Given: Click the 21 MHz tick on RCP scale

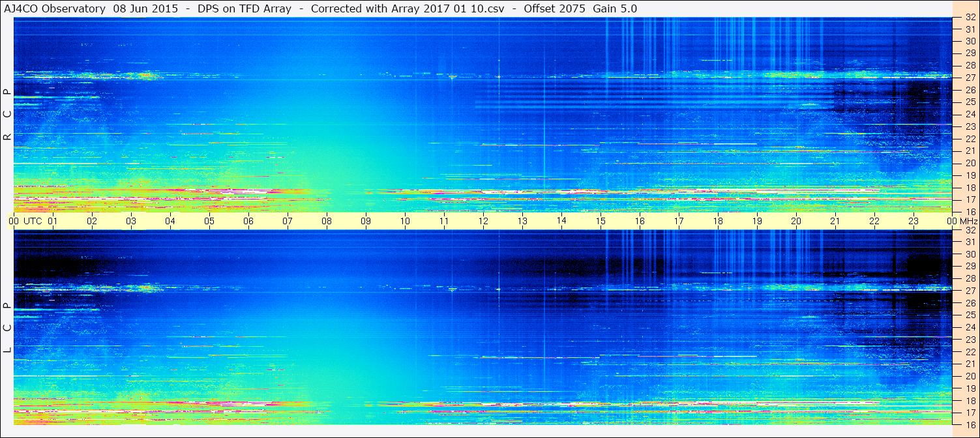Looking at the screenshot, I should (970, 151).
